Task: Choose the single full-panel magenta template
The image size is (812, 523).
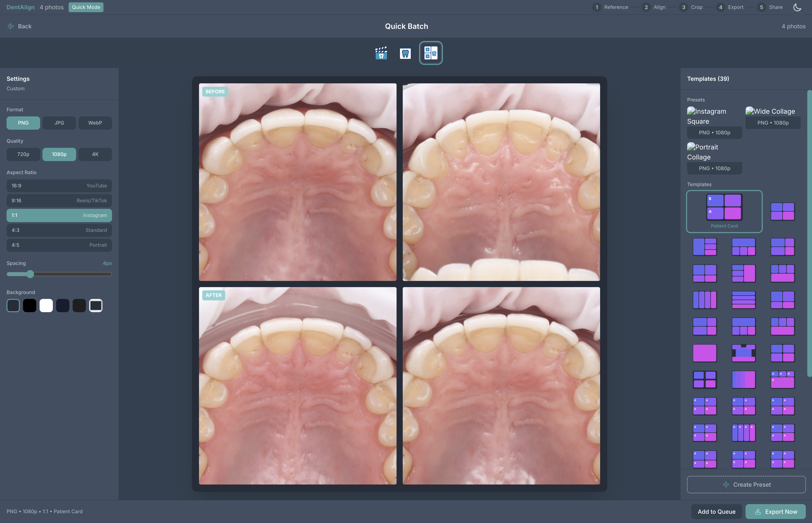Action: coord(704,353)
